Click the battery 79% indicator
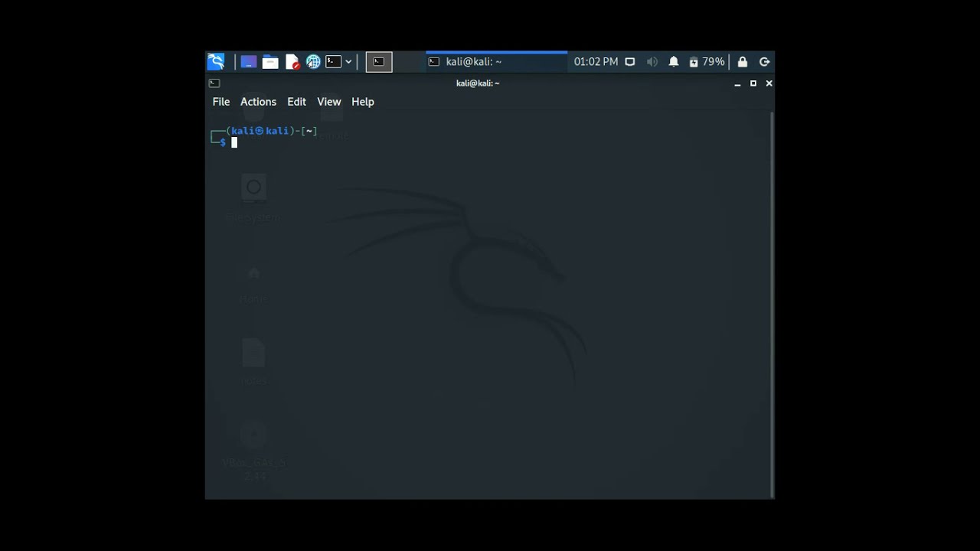The image size is (980, 551). point(707,62)
